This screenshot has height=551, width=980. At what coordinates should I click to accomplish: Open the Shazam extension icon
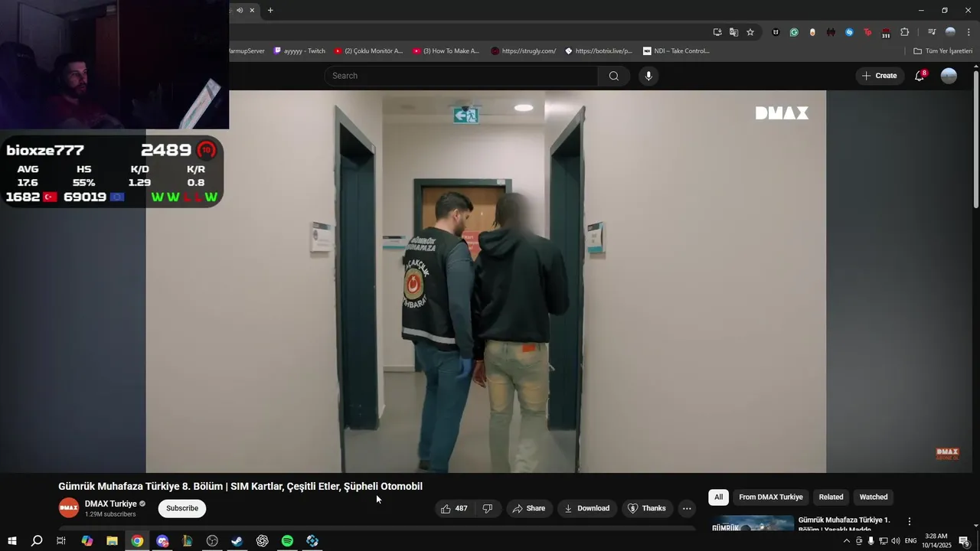click(x=849, y=32)
